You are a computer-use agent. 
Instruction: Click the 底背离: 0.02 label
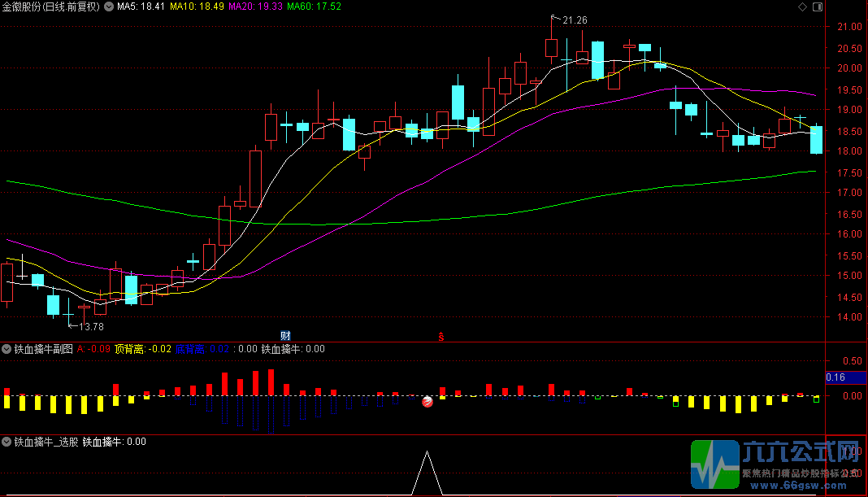point(202,349)
